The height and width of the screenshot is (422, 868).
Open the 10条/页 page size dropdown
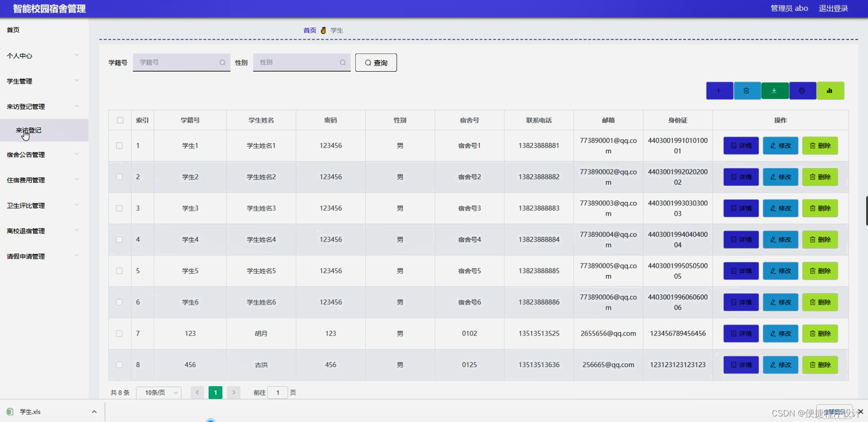pyautogui.click(x=159, y=393)
